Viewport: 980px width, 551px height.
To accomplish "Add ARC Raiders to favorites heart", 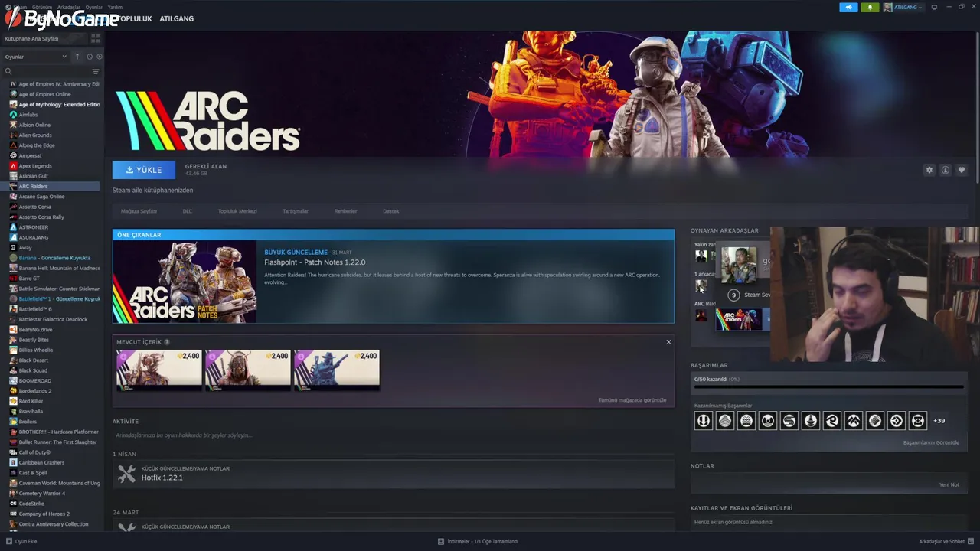I will (962, 170).
